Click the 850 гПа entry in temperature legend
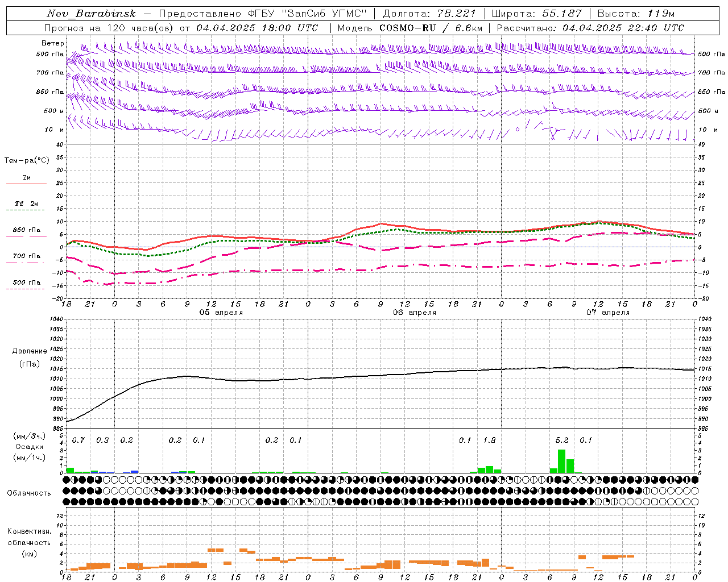 (x=27, y=230)
